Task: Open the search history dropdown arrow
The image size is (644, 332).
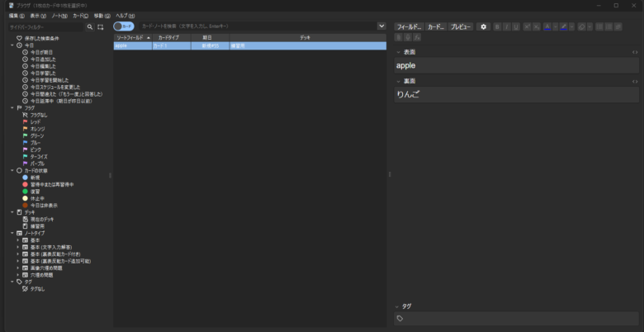Action: (x=381, y=26)
